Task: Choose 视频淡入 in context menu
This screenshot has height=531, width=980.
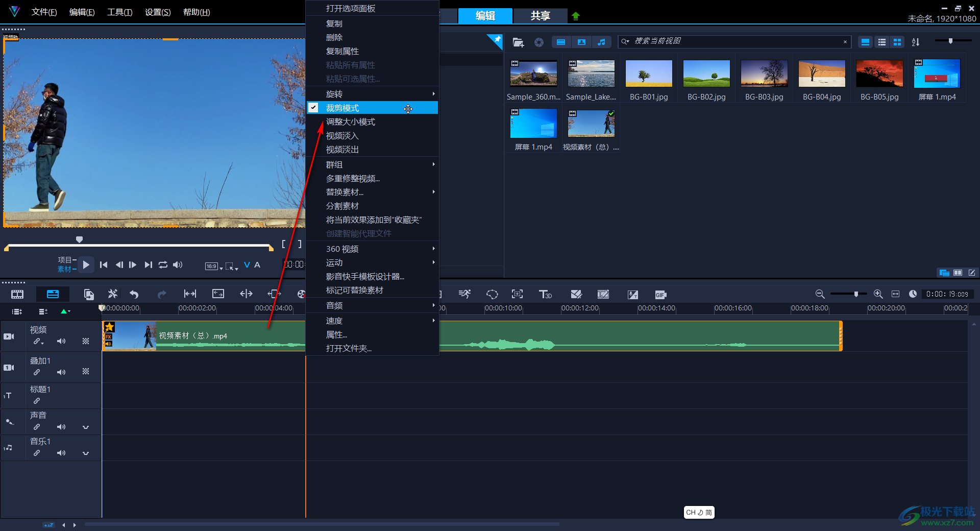Action: (x=372, y=135)
